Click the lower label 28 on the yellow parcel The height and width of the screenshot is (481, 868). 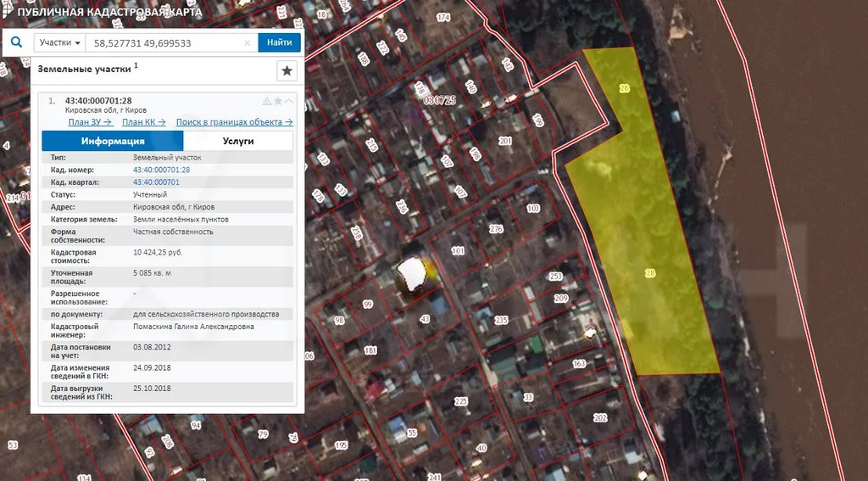click(x=650, y=273)
